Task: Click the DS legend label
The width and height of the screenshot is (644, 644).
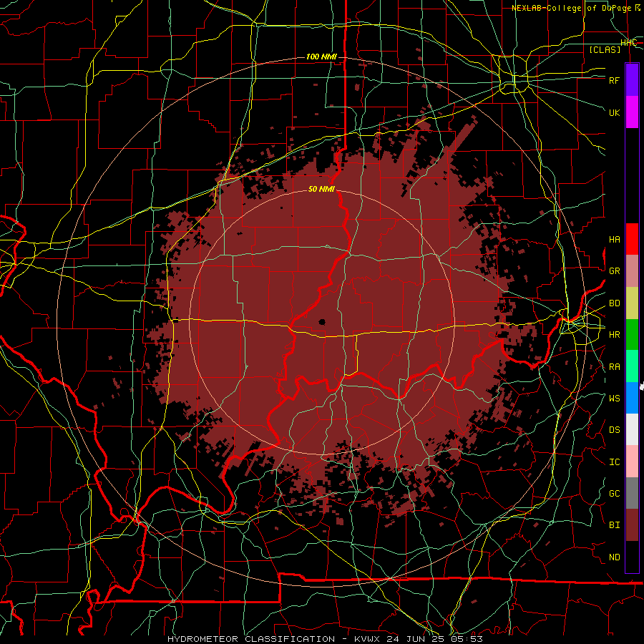Action: click(614, 430)
